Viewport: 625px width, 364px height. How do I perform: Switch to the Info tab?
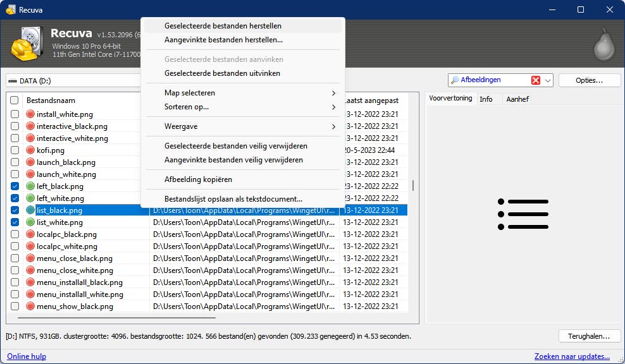pos(486,99)
